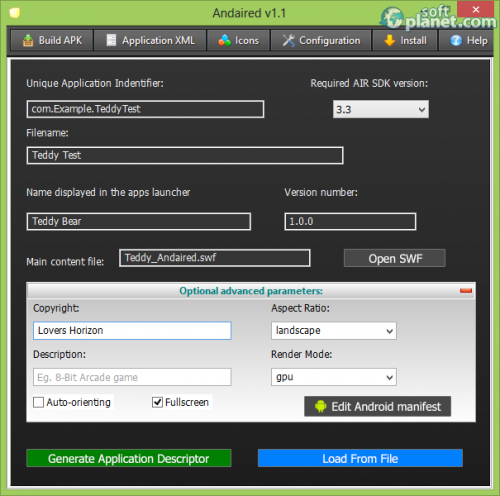The height and width of the screenshot is (496, 500).
Task: Click the Version number field
Action: 350,222
